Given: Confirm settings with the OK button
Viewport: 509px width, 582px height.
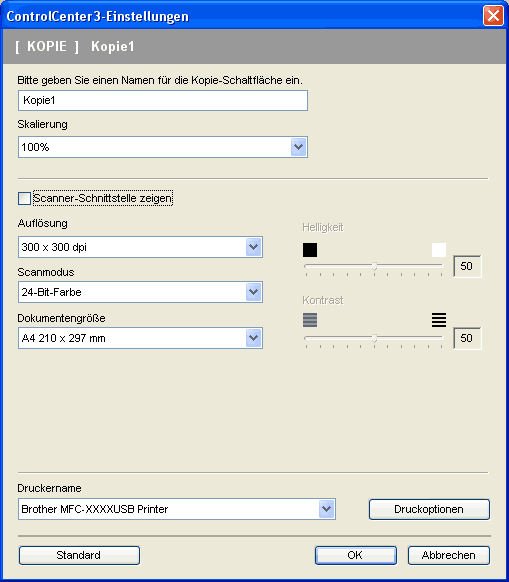Looking at the screenshot, I should pyautogui.click(x=356, y=555).
